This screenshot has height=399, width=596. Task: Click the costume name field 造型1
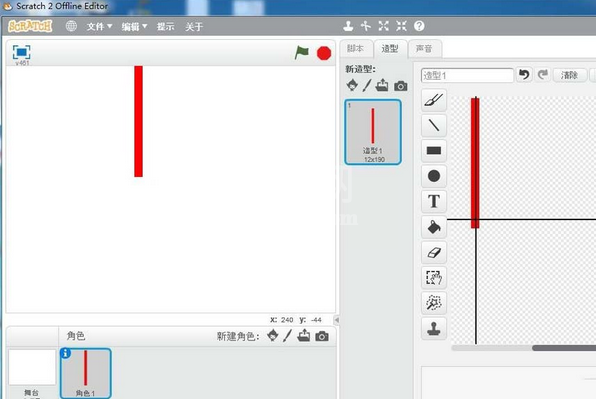click(467, 75)
